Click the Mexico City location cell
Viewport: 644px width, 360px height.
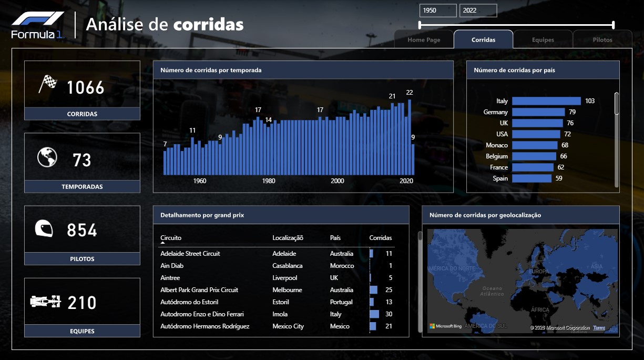pyautogui.click(x=288, y=326)
